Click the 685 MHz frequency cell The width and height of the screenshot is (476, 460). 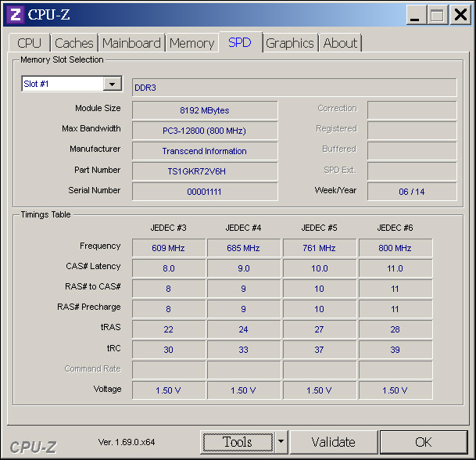click(x=244, y=248)
